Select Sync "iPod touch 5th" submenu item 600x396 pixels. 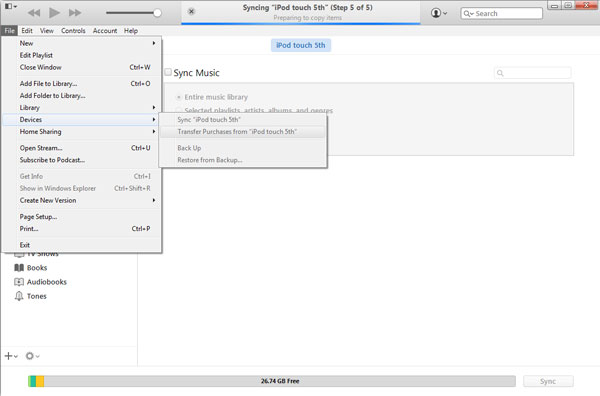point(243,120)
